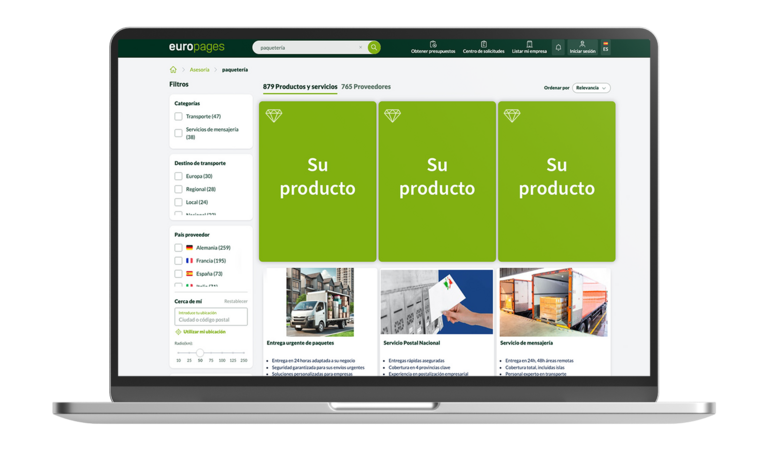
Task: Open the ES language selector
Action: coord(606,47)
